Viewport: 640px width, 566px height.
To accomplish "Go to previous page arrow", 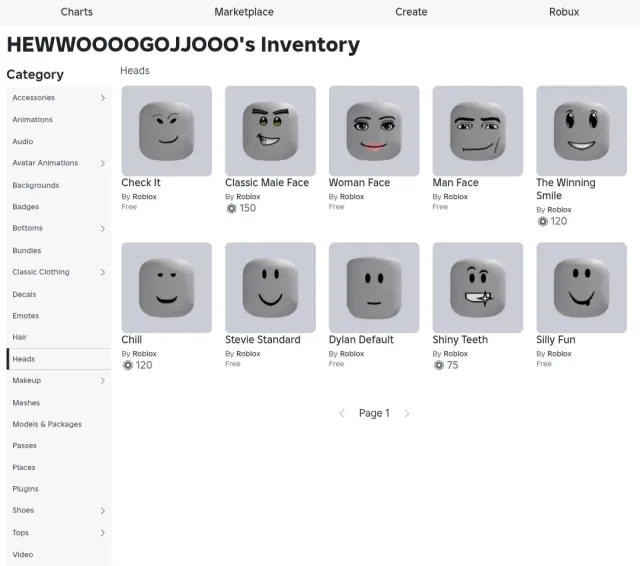I will [x=342, y=413].
